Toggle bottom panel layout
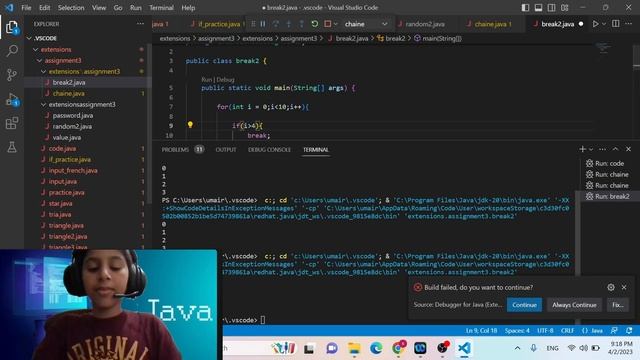The height and width of the screenshot is (360, 640). 538,8
